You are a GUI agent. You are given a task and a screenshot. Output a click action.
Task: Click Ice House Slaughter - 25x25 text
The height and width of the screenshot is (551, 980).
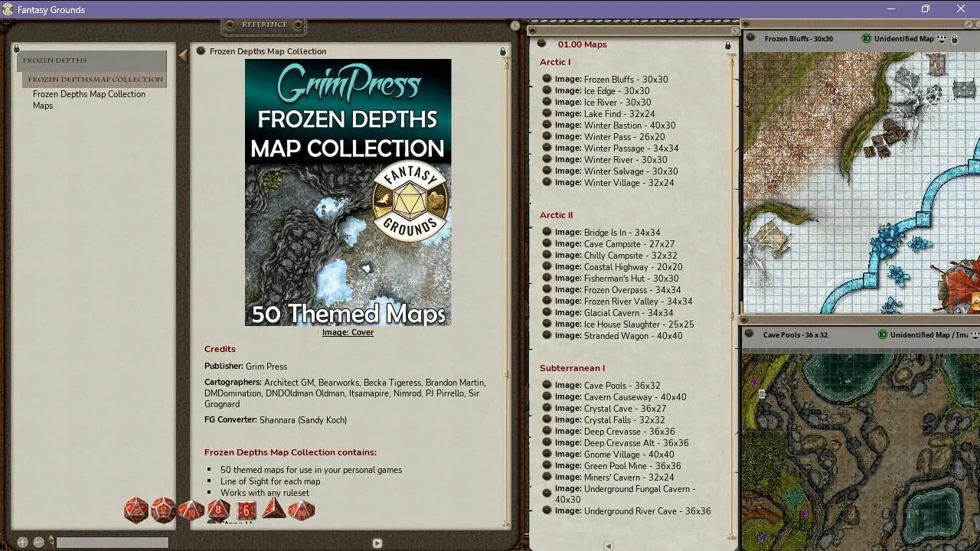[639, 324]
